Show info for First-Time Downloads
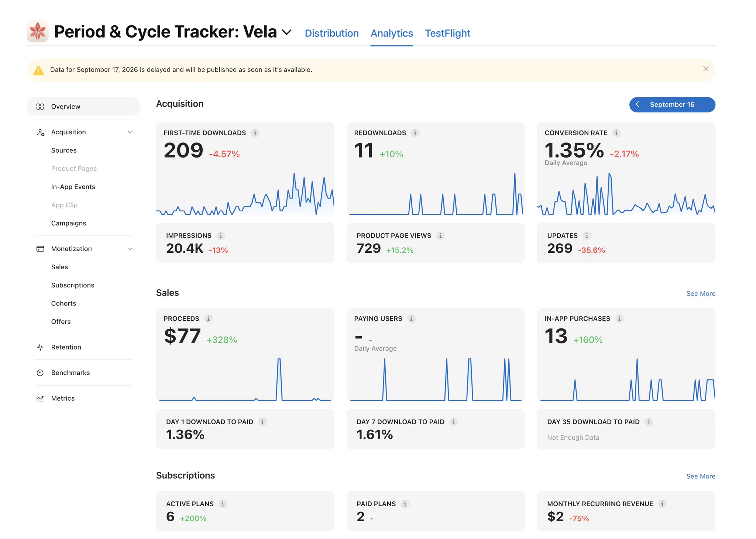756x539 pixels. pos(255,133)
